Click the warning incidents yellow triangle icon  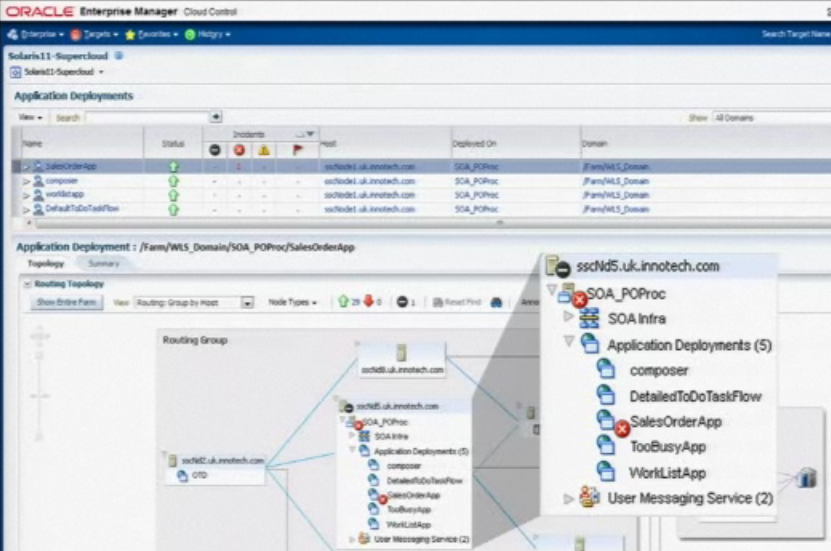(264, 150)
